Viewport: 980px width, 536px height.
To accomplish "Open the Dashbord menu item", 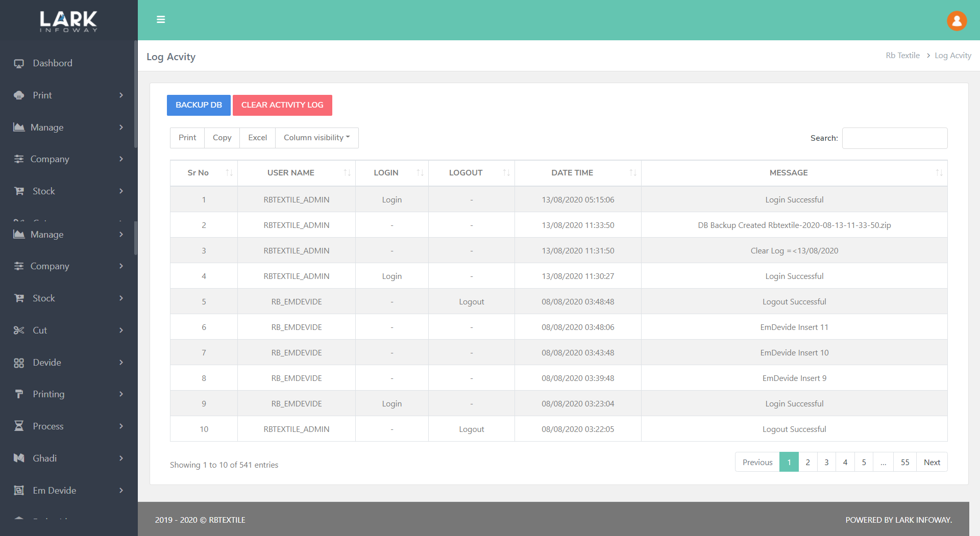I will 69,63.
